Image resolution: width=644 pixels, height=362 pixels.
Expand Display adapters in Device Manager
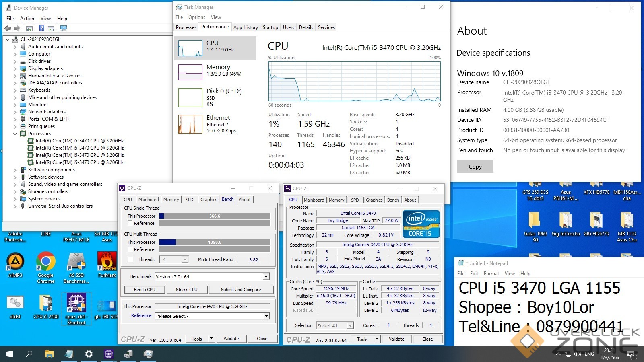coord(15,68)
